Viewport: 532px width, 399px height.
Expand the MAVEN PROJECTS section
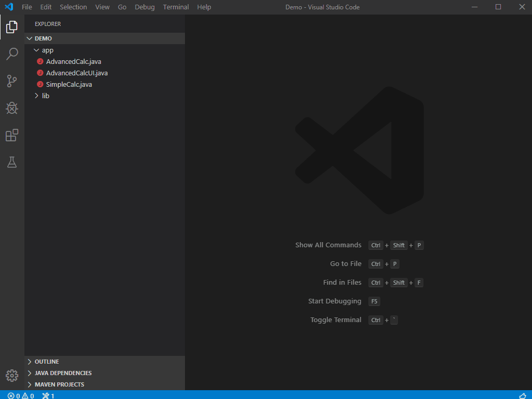coord(58,384)
